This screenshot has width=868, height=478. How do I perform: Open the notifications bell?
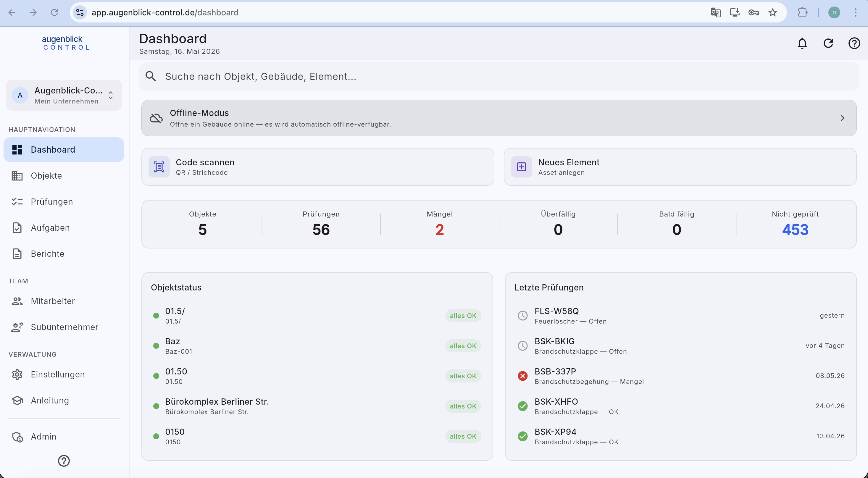[802, 43]
